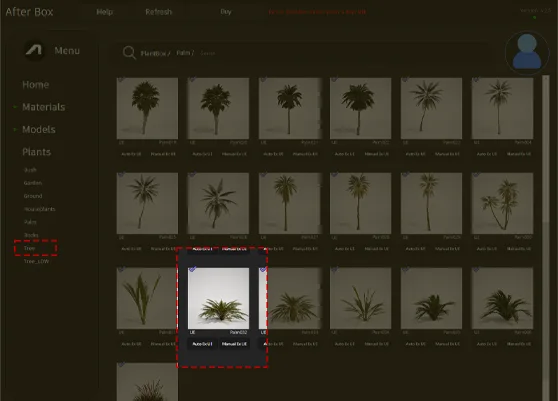Click the magnifier search icon
Viewport: 558px width, 401px height.
pyautogui.click(x=129, y=53)
